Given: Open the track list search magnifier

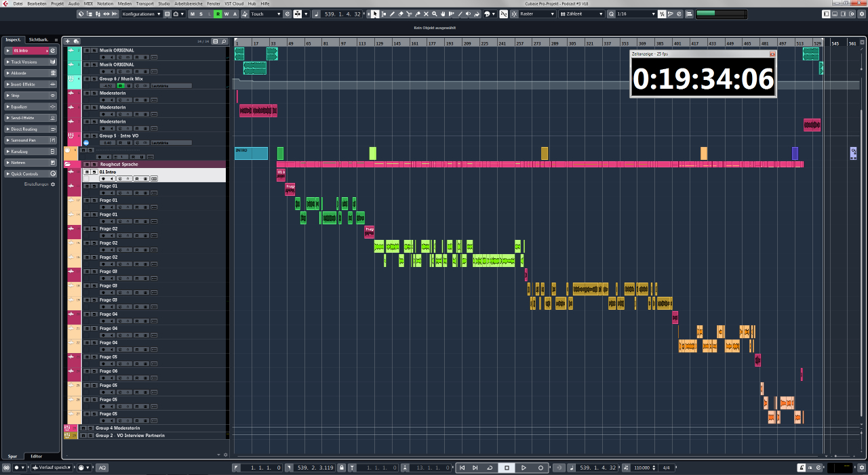Looking at the screenshot, I should (224, 41).
